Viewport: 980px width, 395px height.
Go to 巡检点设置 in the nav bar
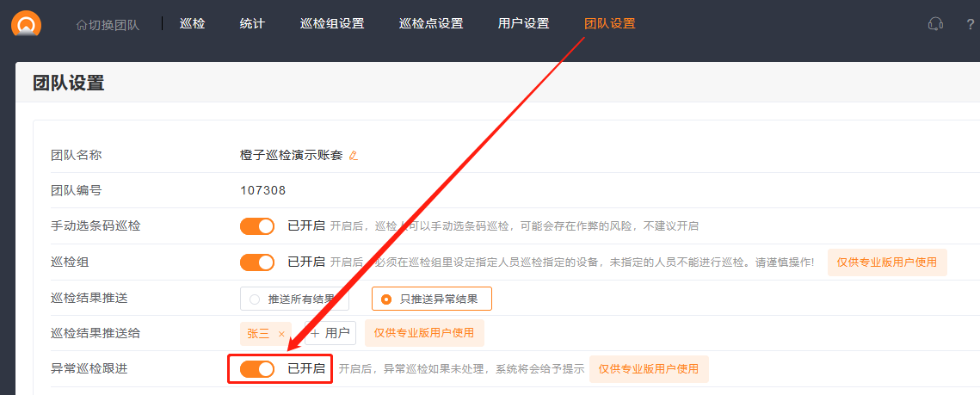coord(431,24)
